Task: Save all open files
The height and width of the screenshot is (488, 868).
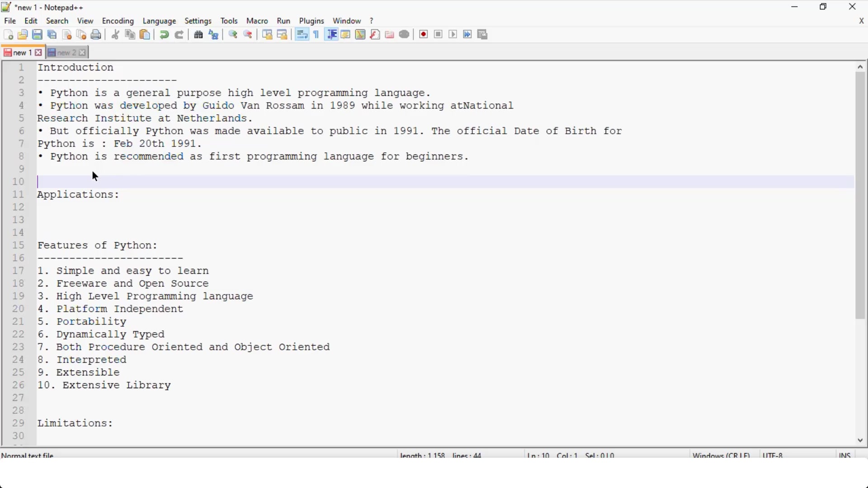Action: pyautogui.click(x=52, y=34)
